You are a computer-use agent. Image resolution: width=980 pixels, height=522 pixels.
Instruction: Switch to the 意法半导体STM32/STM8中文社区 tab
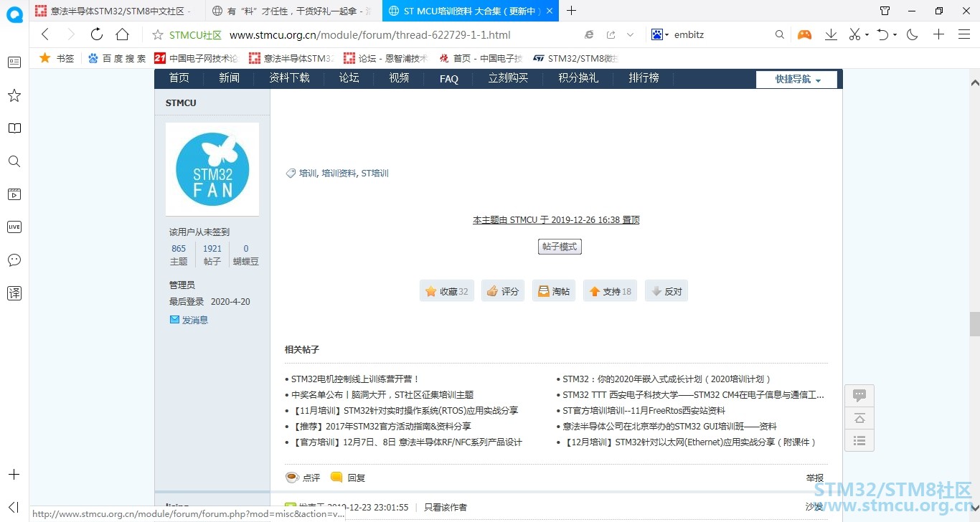click(x=117, y=11)
